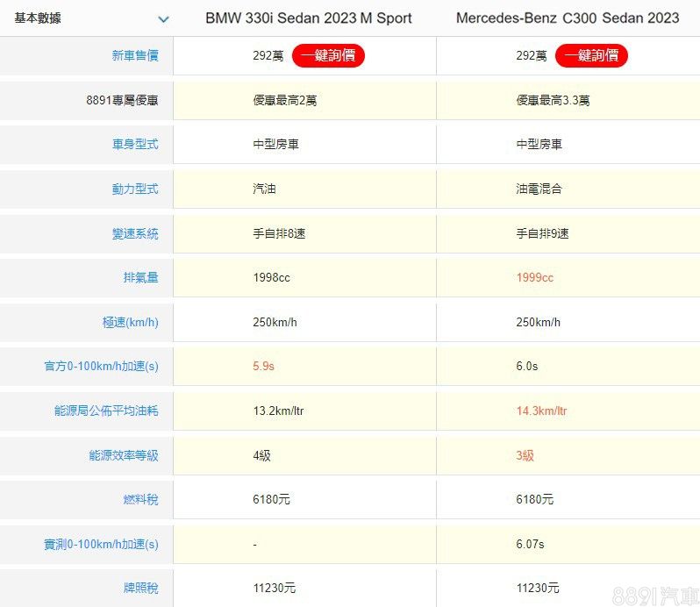Click the 車身型式 row label
The image size is (700, 607).
pos(135,145)
